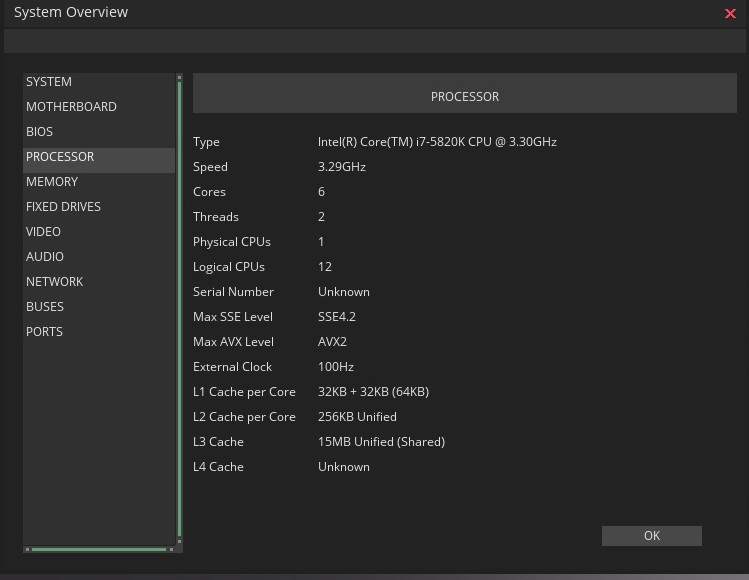The image size is (749, 580).
Task: Open the FIXED DRIVES category
Action: coord(99,206)
